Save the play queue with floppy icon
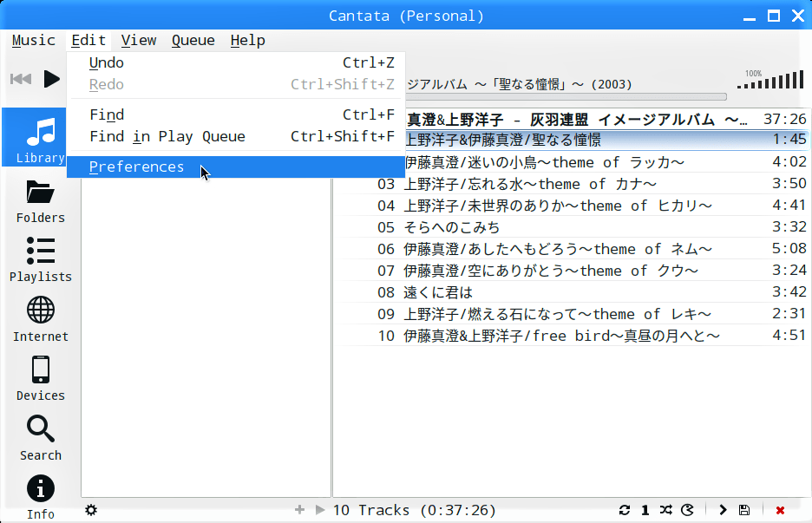Viewport: 812px width, 523px height. (744, 510)
